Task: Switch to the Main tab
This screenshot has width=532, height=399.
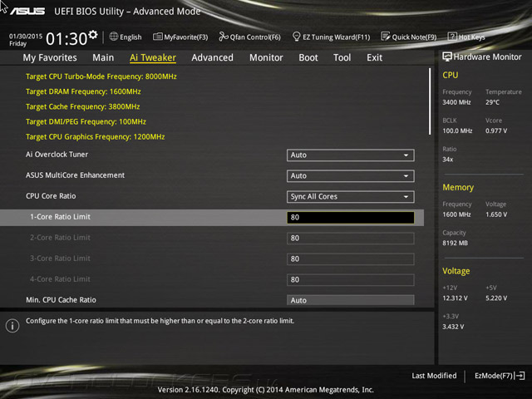Action: (x=103, y=57)
